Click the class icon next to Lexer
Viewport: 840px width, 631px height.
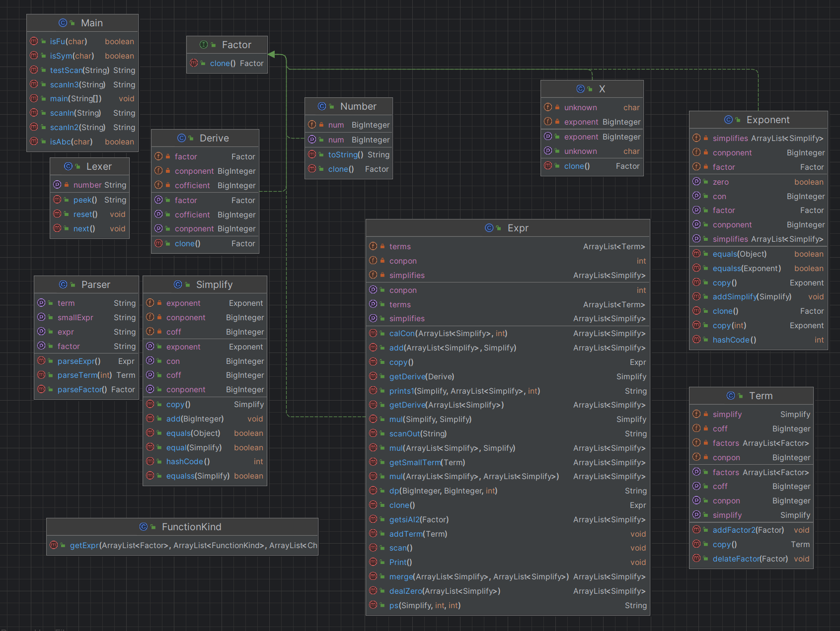68,166
